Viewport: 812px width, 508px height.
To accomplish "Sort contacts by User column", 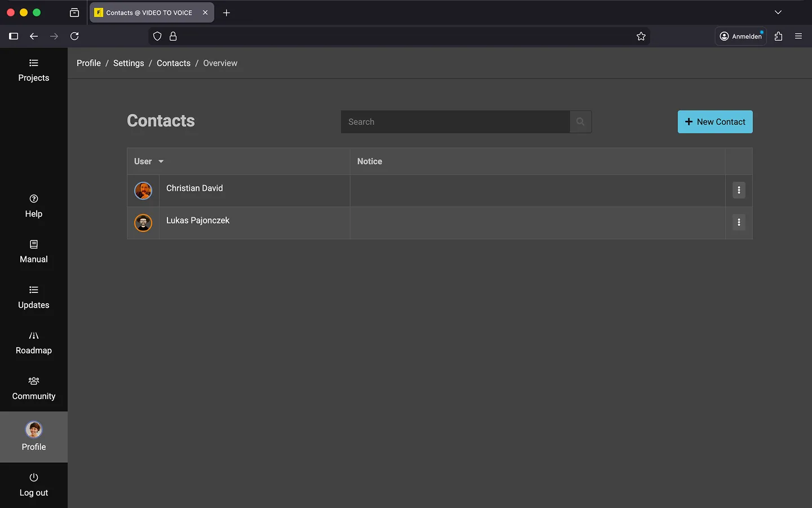I will [149, 161].
